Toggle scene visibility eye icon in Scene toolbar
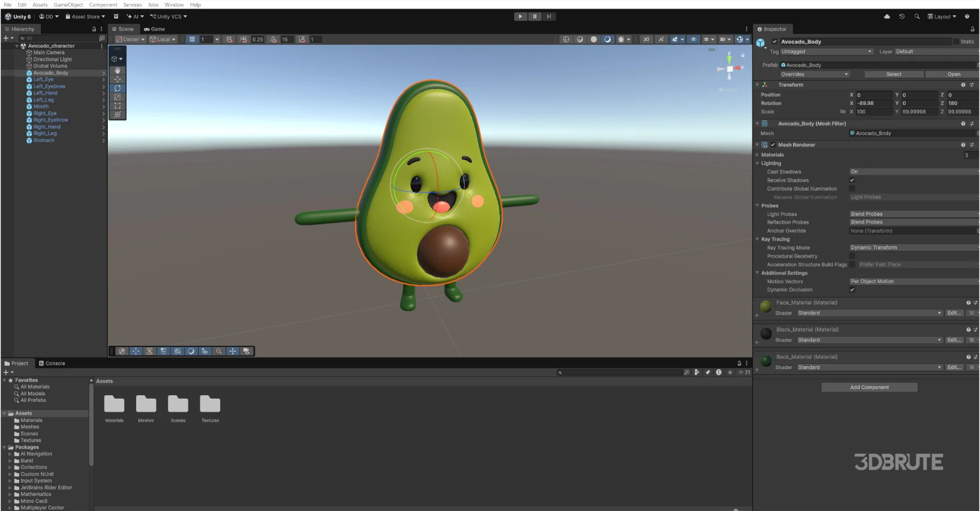The height and width of the screenshot is (511, 980). pyautogui.click(x=693, y=39)
